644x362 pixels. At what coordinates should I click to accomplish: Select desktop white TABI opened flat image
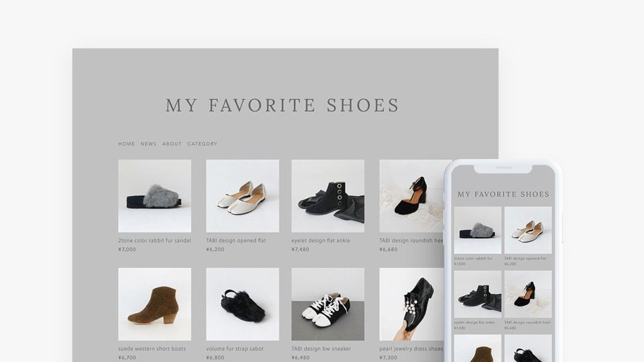[x=242, y=196]
